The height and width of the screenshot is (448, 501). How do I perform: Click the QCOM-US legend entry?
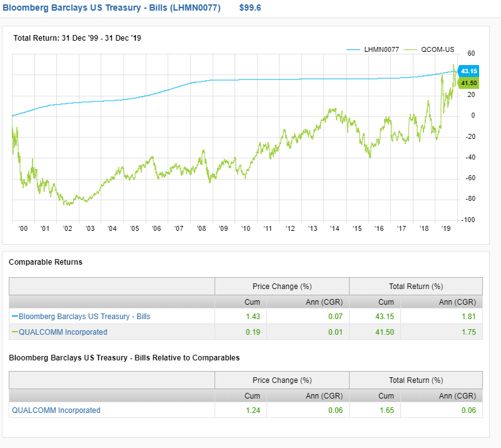(429, 49)
